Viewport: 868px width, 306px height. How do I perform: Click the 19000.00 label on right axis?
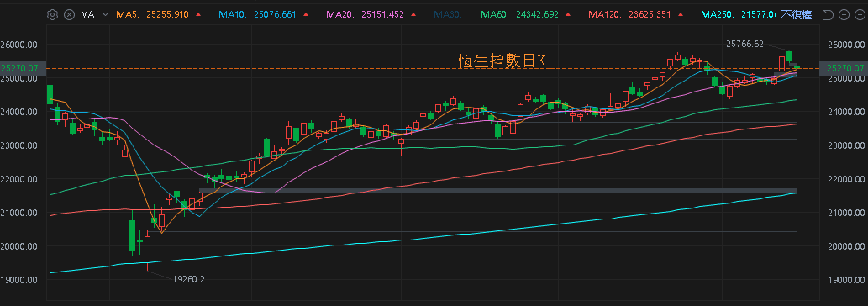[x=845, y=280]
